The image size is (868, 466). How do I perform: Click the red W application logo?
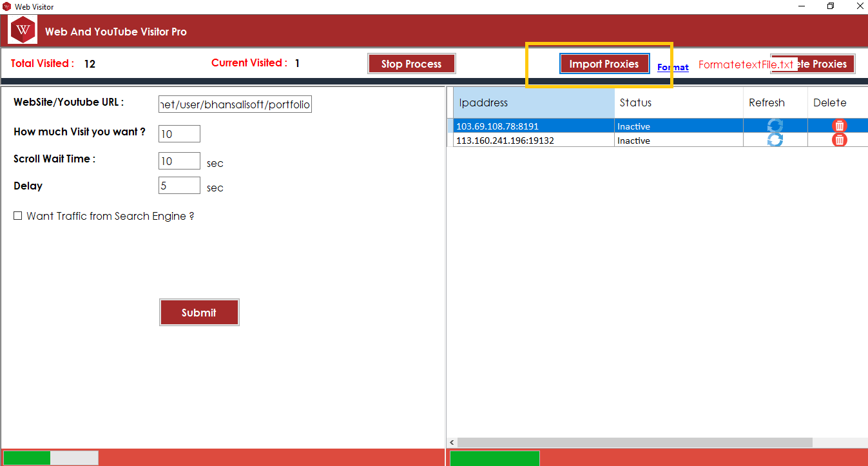[24, 30]
